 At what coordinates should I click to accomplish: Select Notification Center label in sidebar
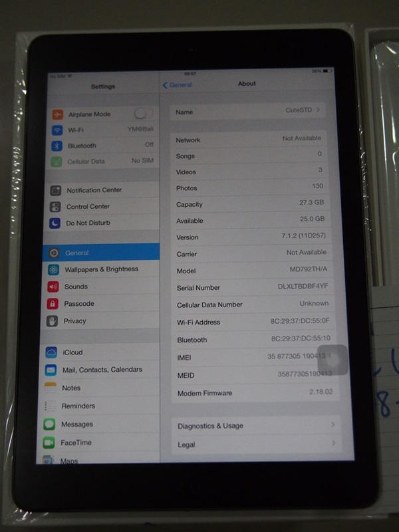point(94,190)
